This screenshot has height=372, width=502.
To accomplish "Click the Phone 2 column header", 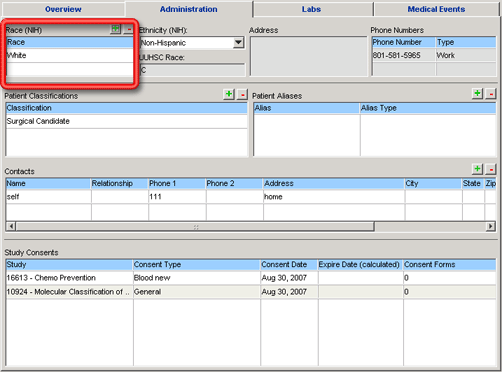I will [234, 183].
